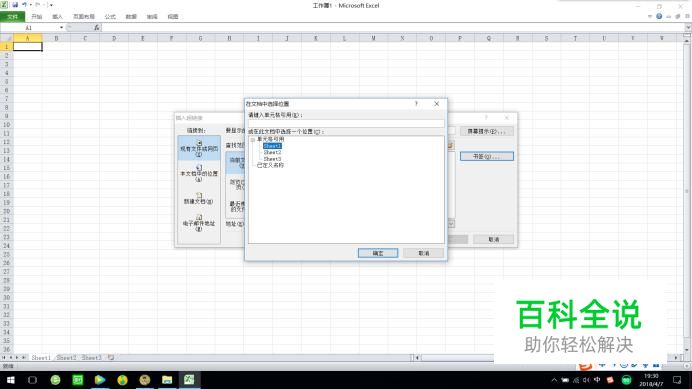Open the Name Box dropdown arrow

click(61, 28)
